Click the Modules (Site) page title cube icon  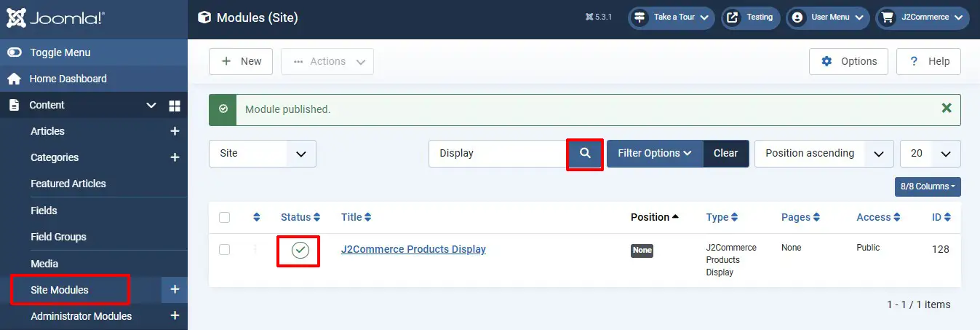click(204, 17)
